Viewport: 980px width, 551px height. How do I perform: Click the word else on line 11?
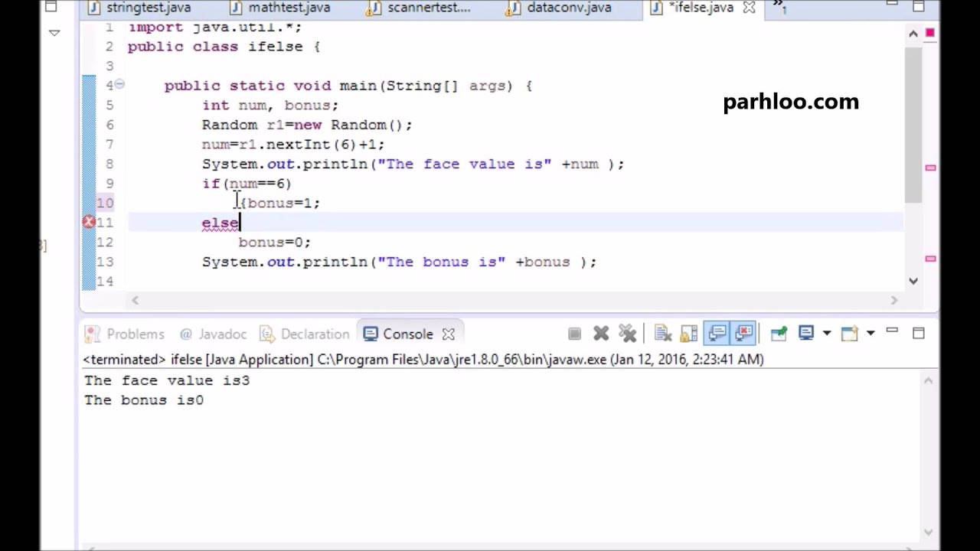tap(220, 223)
